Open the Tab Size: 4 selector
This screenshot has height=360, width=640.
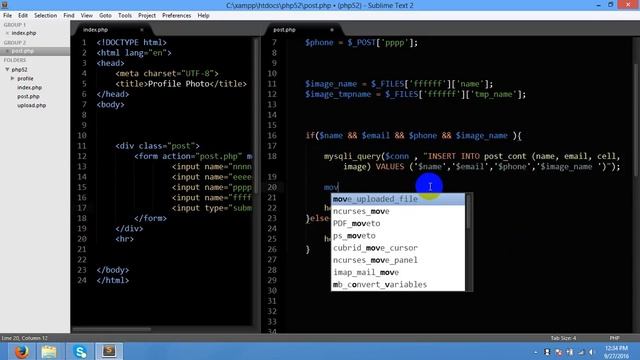click(563, 338)
